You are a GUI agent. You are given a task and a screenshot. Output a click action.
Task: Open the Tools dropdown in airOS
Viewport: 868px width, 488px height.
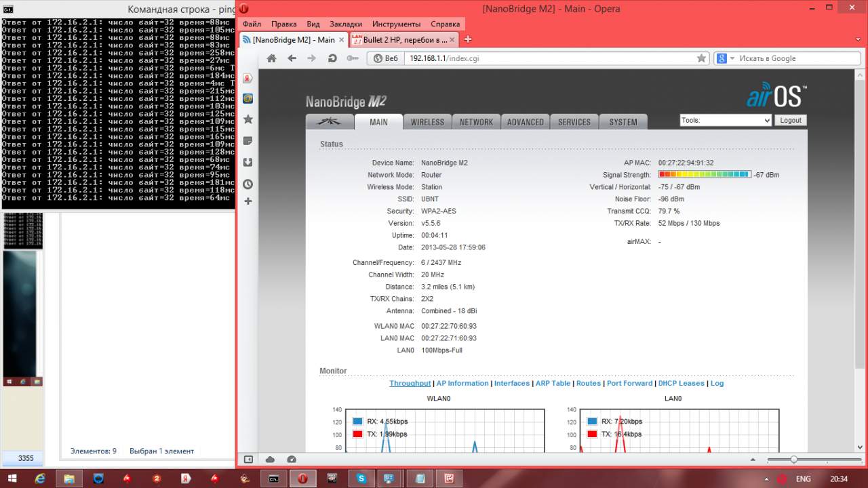[x=726, y=120]
